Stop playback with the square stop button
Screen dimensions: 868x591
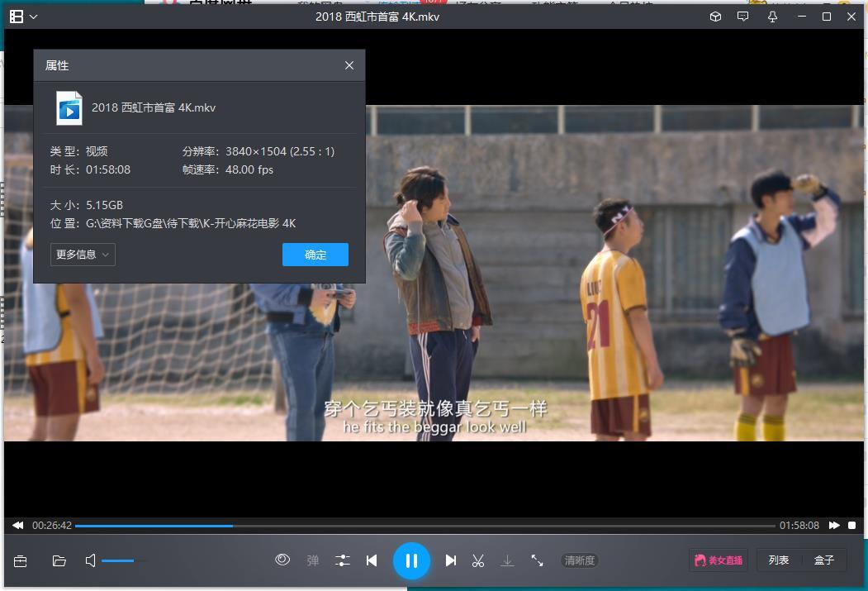[852, 525]
